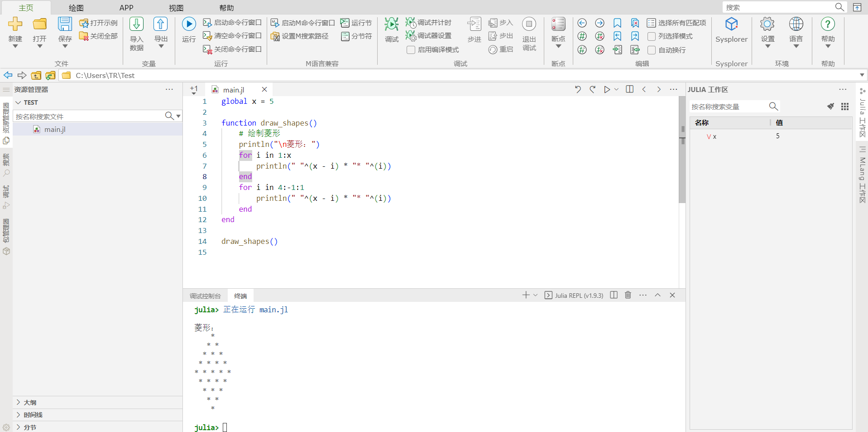Enable auto word wrap (自动换行)
868x432 pixels.
click(652, 50)
